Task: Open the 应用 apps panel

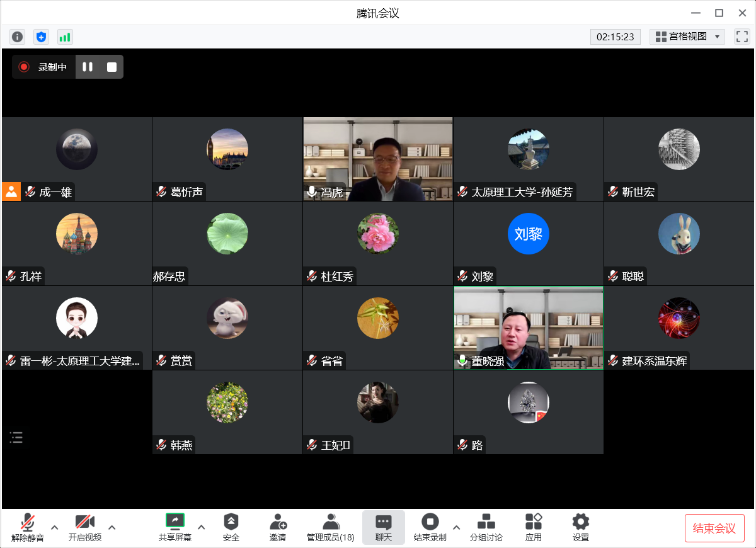Action: pyautogui.click(x=534, y=527)
